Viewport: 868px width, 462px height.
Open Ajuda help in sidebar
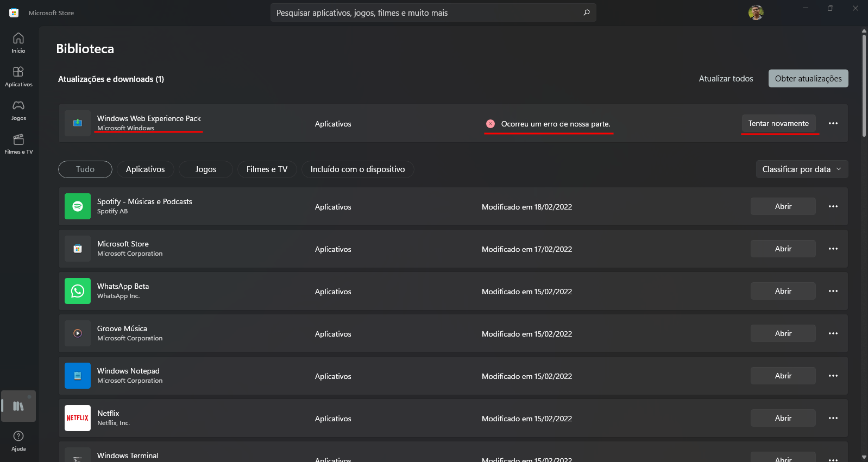pyautogui.click(x=18, y=441)
